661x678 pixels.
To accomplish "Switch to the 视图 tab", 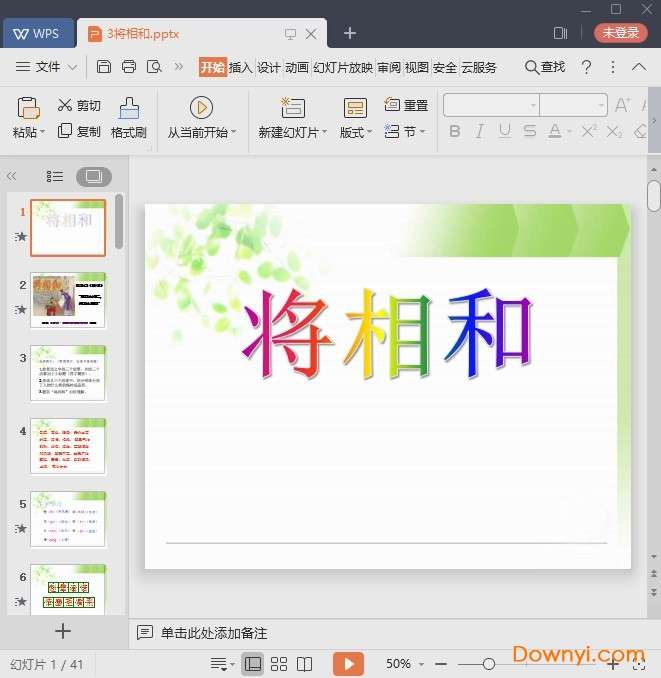I will (417, 67).
